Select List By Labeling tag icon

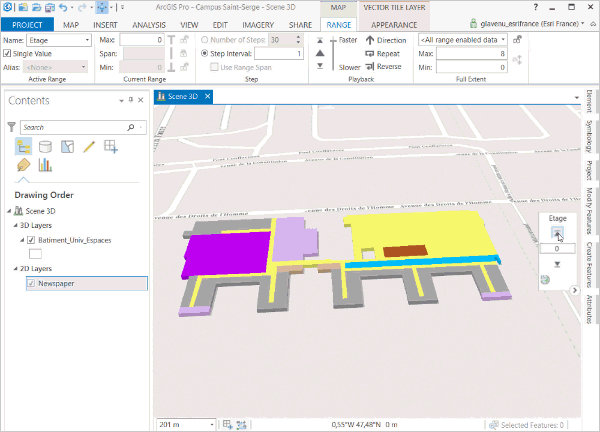(x=23, y=165)
